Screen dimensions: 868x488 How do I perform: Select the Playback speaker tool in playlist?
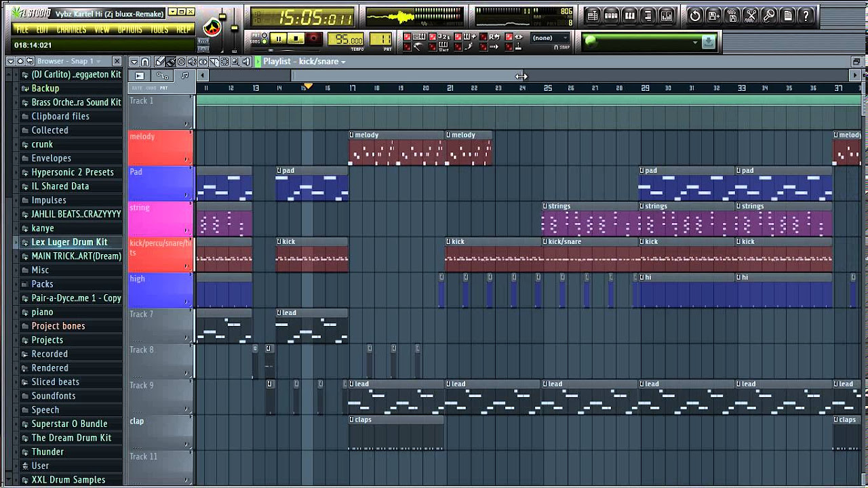click(x=246, y=61)
